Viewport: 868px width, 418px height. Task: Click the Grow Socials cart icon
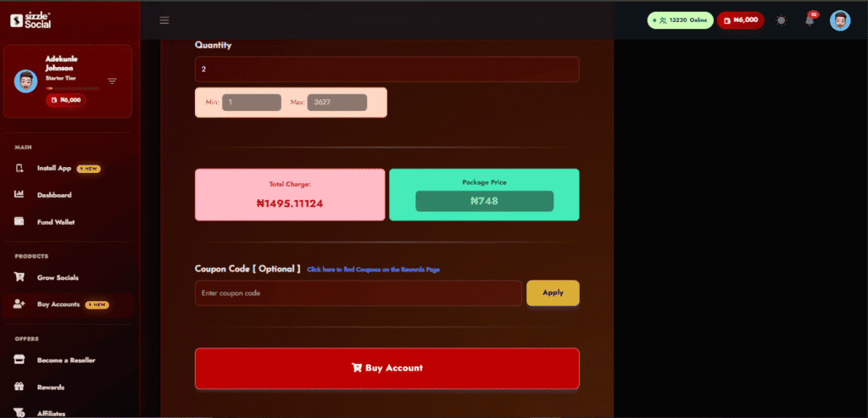point(19,276)
